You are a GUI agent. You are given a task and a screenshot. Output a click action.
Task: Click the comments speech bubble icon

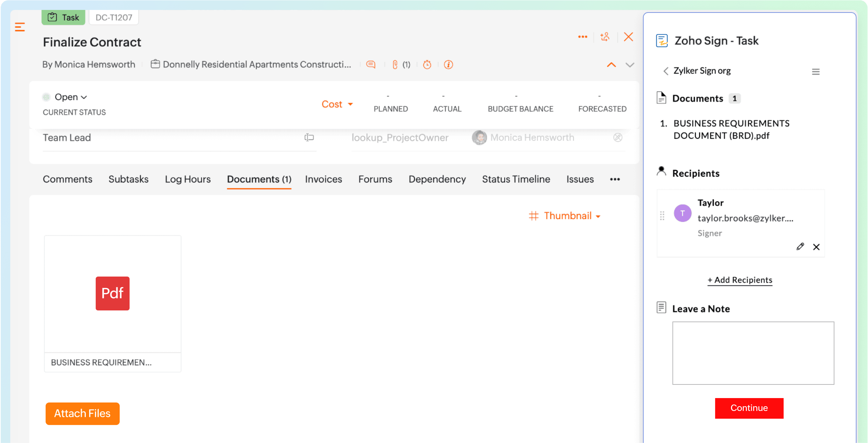371,65
